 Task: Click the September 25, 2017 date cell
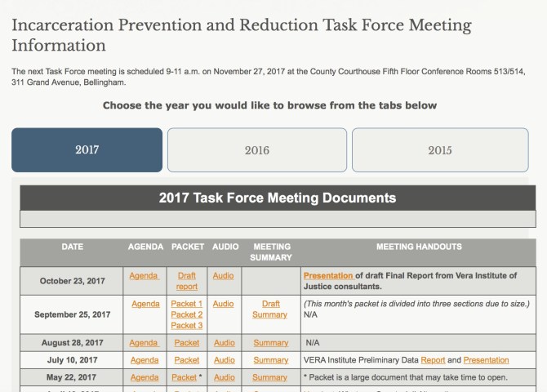click(x=72, y=314)
